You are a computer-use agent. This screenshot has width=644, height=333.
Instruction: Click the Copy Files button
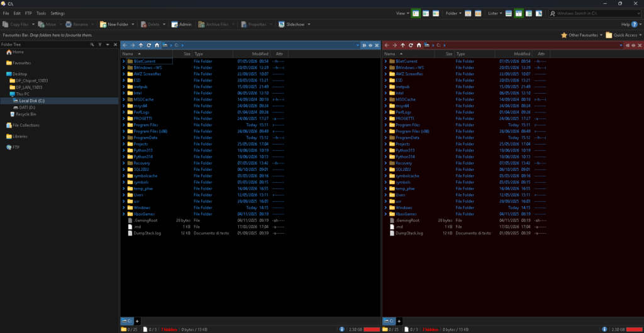click(16, 25)
